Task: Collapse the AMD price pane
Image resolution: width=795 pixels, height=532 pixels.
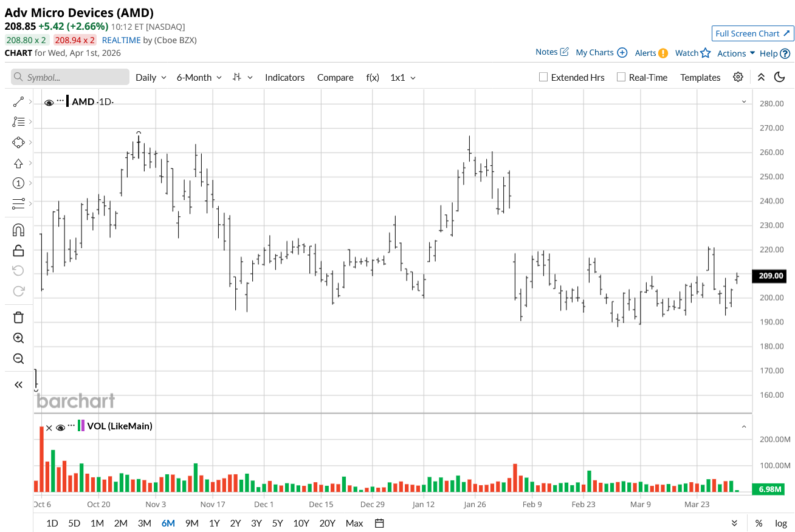Action: point(744,101)
